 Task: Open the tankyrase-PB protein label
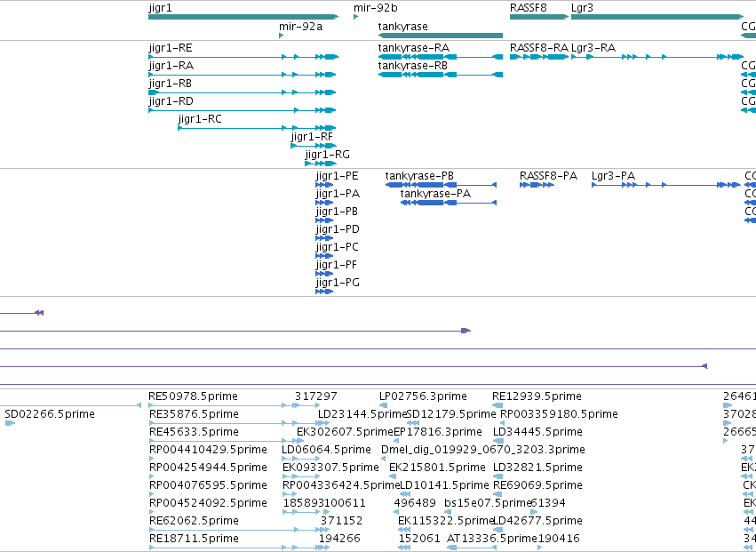coord(419,176)
